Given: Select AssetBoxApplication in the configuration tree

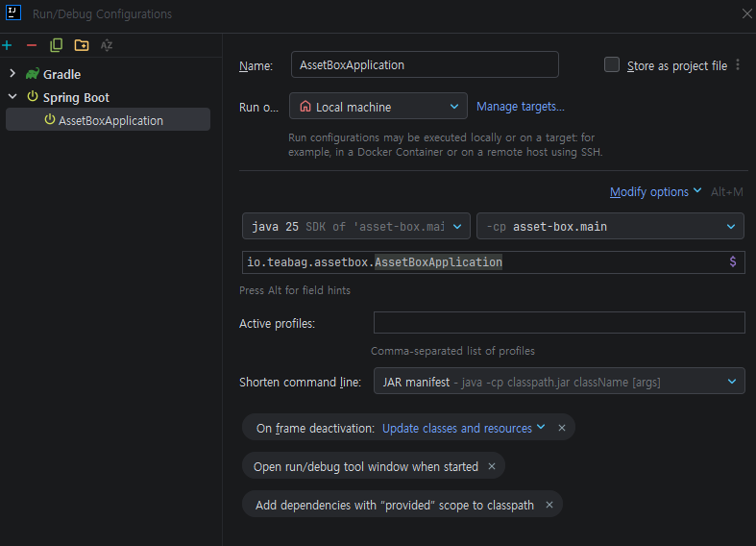Looking at the screenshot, I should pos(108,119).
